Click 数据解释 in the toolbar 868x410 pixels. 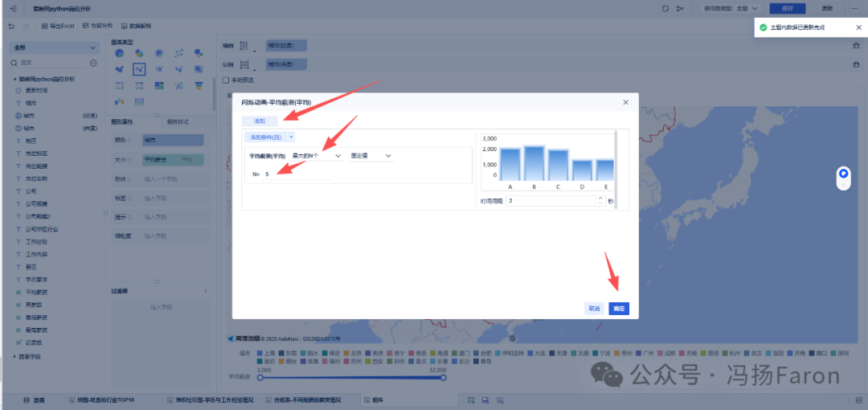pyautogui.click(x=136, y=26)
